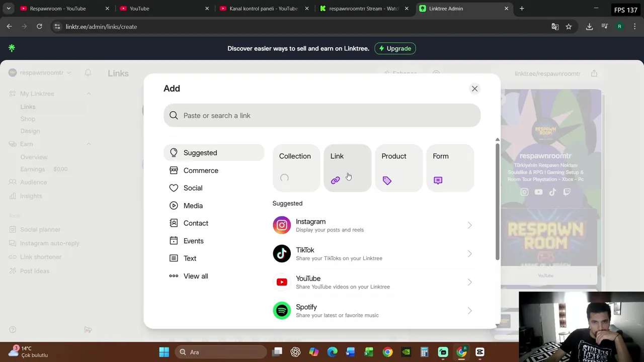The image size is (644, 362).
Task: Open YouTube row chevron arrow
Action: (469, 282)
